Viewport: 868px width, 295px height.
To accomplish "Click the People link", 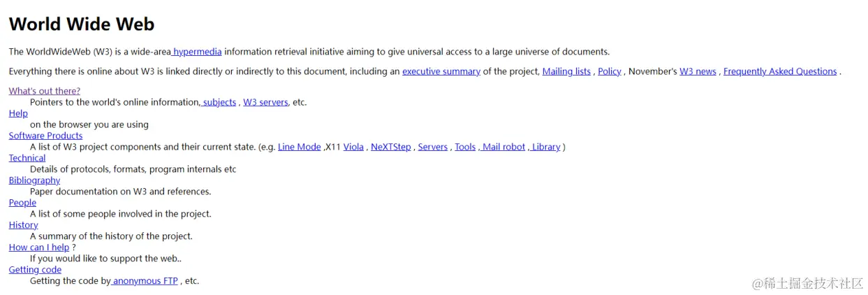I will [x=22, y=203].
